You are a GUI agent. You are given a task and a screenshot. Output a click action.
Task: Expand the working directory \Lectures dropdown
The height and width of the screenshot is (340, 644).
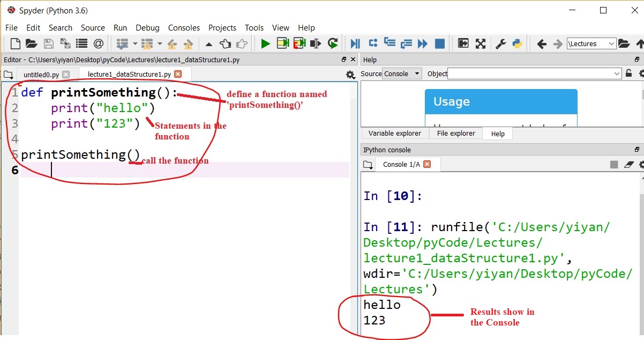point(611,44)
